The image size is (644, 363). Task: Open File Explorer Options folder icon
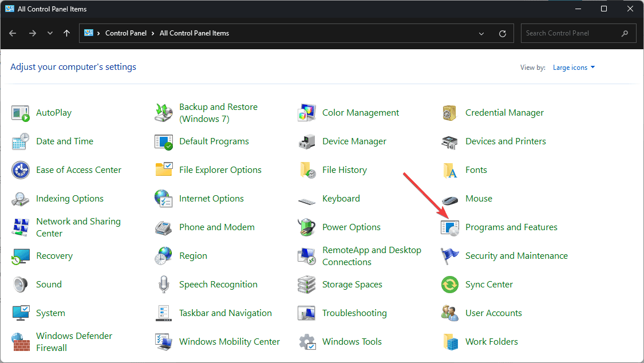tap(164, 170)
